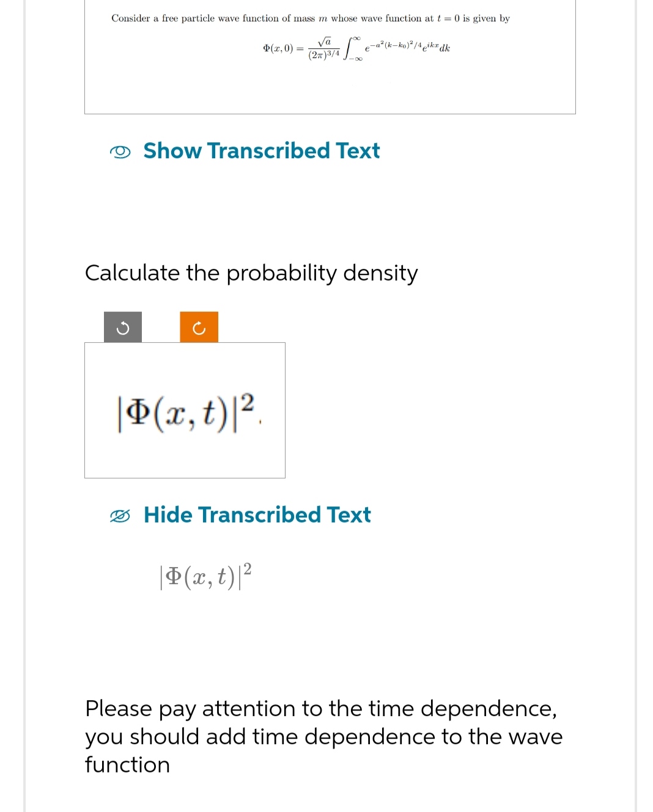Click the eye symbol in the first transcription row
The image size is (653, 812).
point(122,151)
